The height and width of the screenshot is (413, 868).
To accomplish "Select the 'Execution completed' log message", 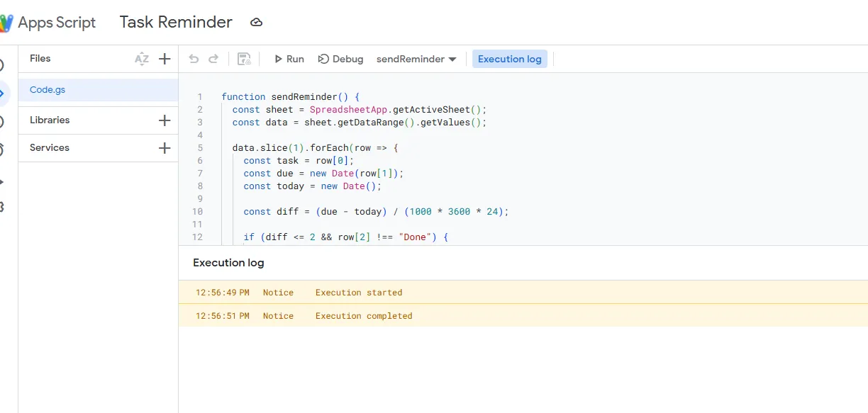I will tap(364, 316).
